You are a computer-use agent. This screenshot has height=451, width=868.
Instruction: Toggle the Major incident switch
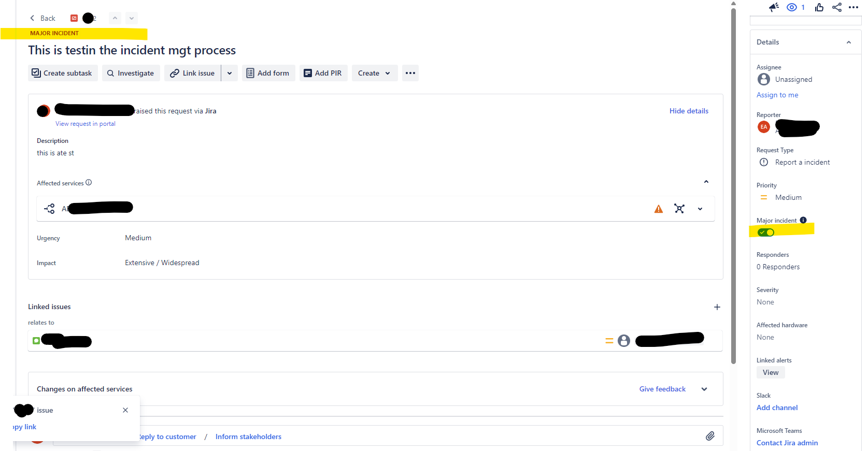coord(765,232)
